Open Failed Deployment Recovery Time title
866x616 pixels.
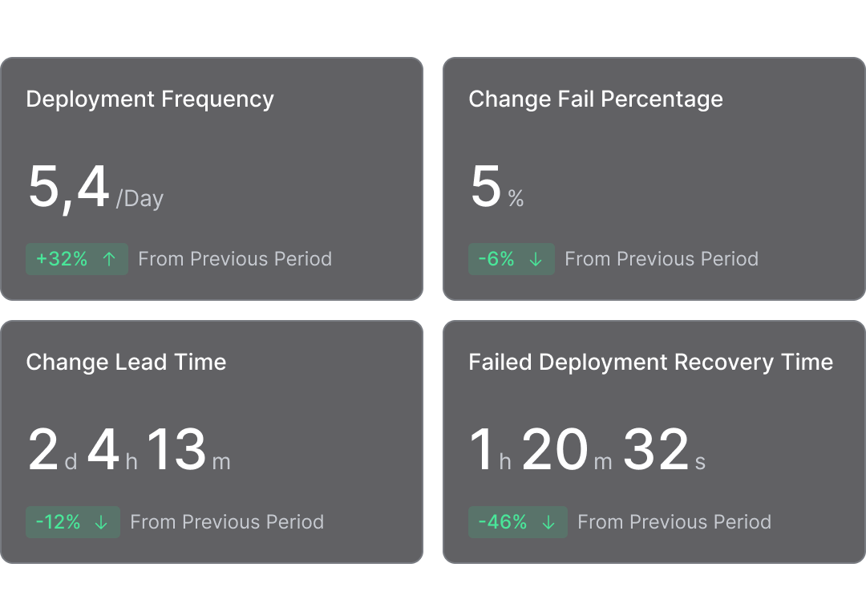pos(650,363)
